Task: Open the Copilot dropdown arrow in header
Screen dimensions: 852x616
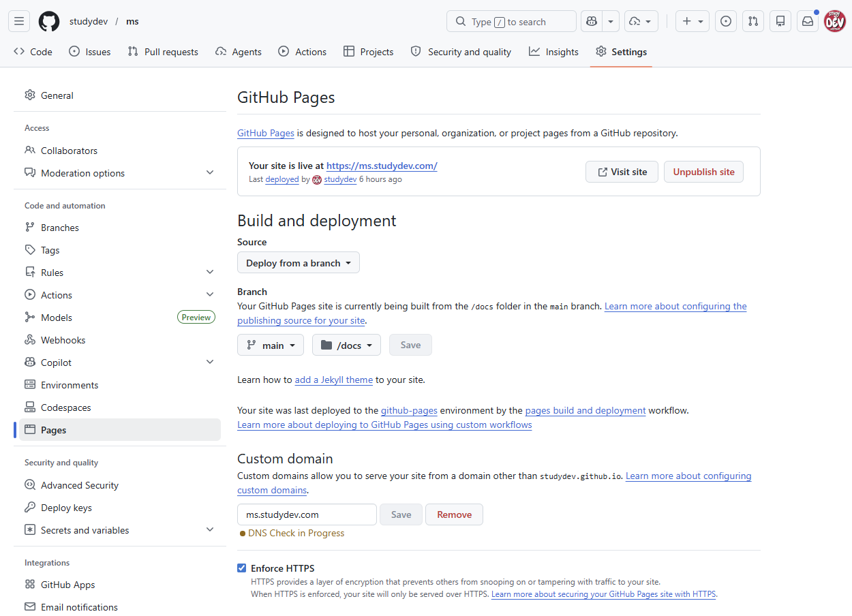Action: coord(611,21)
